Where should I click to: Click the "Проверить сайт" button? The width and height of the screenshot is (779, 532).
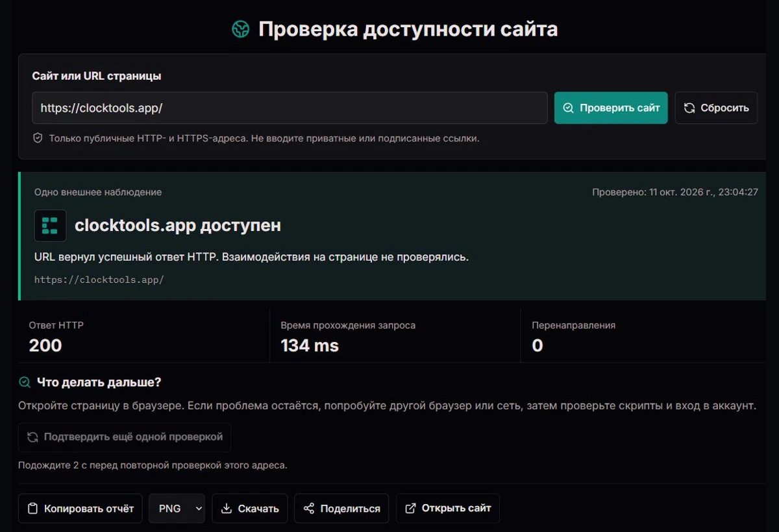tap(611, 108)
